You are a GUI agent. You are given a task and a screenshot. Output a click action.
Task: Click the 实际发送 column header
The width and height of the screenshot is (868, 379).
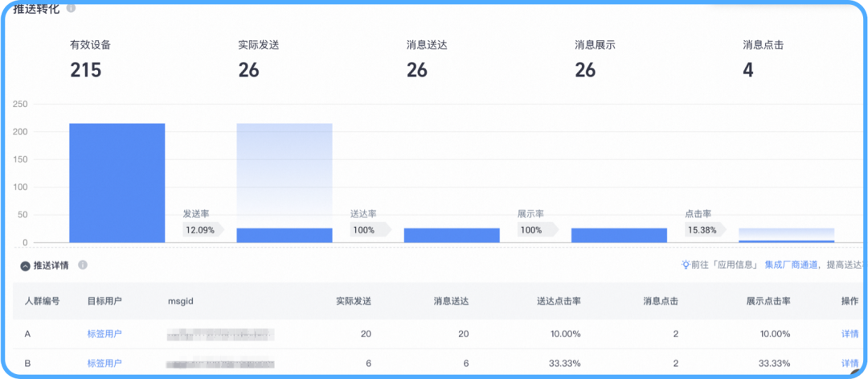(354, 301)
